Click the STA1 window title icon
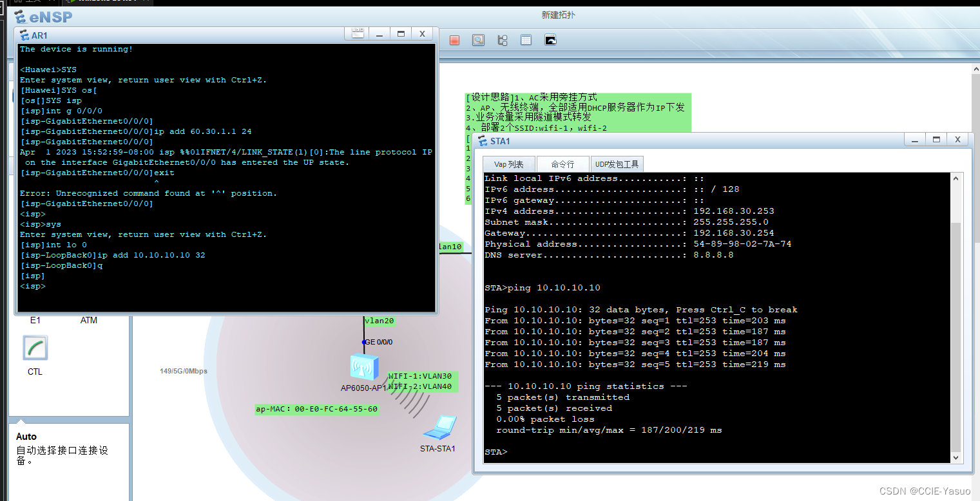 (483, 141)
